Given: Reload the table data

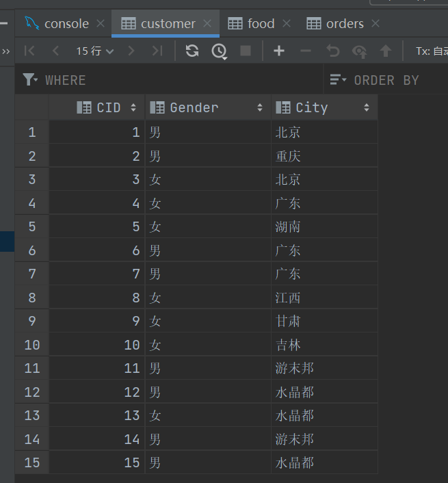Looking at the screenshot, I should [192, 51].
